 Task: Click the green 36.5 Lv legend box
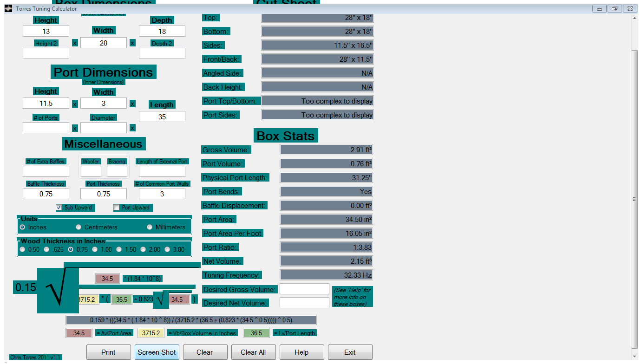[256, 333]
